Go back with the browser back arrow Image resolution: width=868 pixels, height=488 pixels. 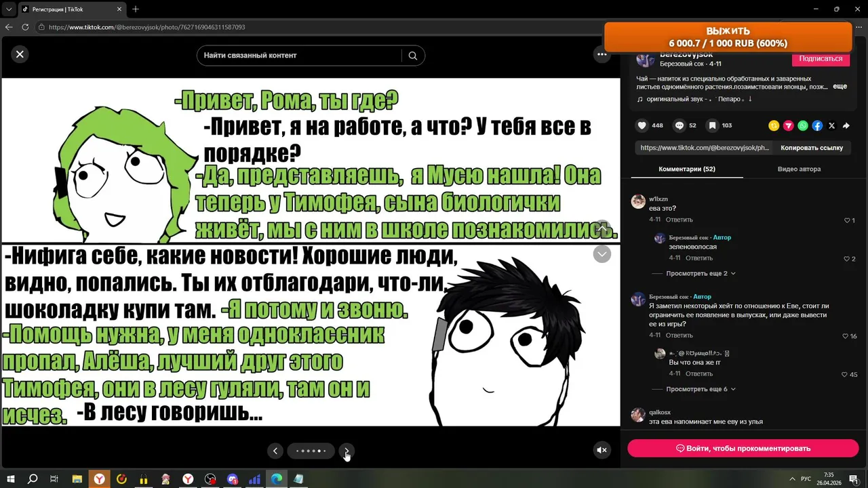(9, 27)
